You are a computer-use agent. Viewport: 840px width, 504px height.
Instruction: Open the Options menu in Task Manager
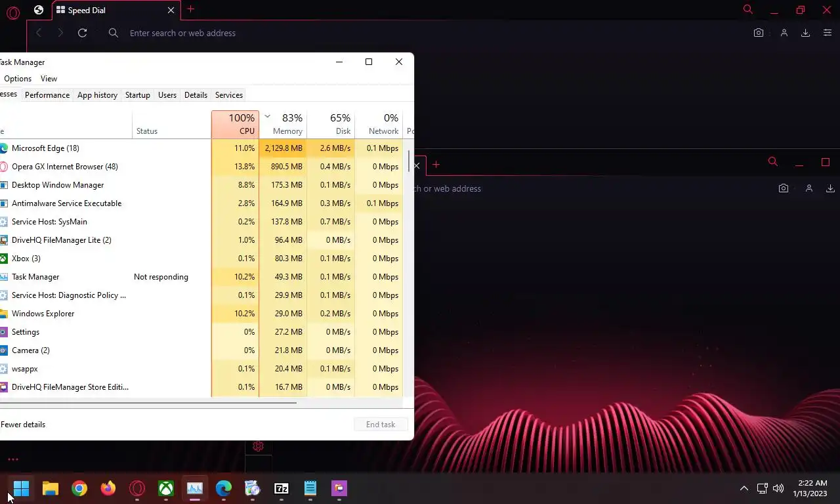[18, 79]
